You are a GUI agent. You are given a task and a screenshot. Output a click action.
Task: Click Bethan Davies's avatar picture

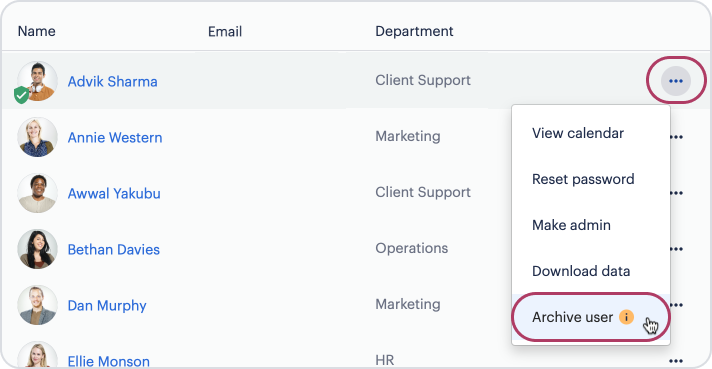tap(37, 249)
